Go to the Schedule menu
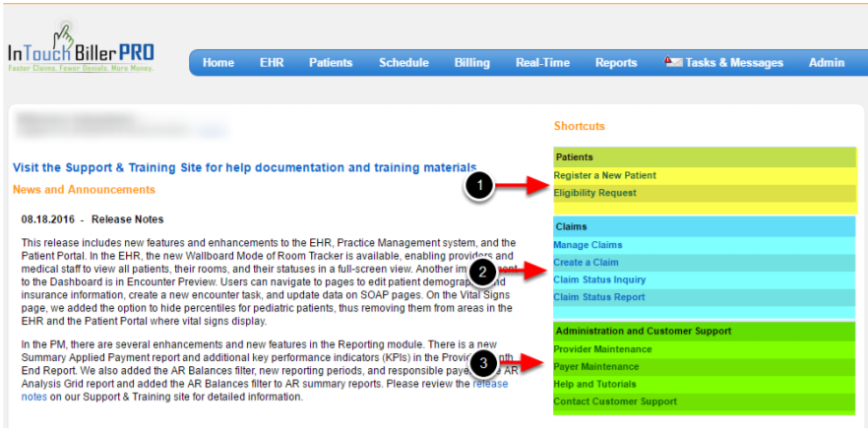Image resolution: width=868 pixels, height=430 pixels. pyautogui.click(x=403, y=63)
